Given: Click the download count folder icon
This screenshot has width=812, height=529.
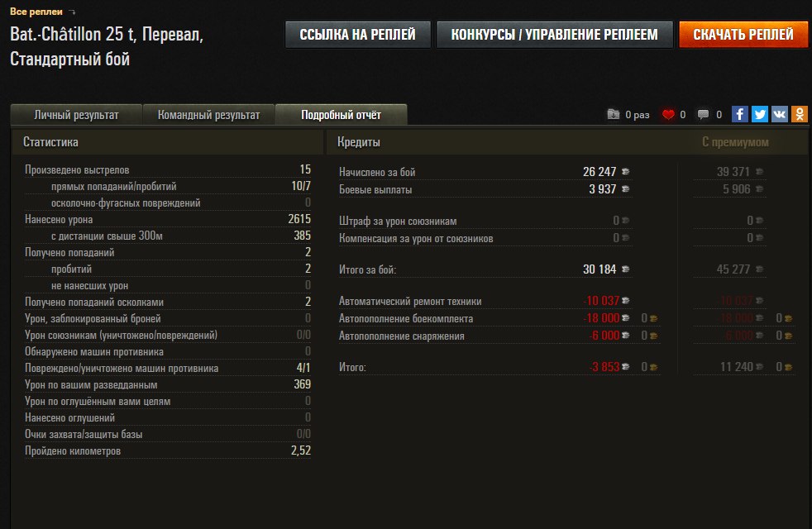Looking at the screenshot, I should coord(613,115).
